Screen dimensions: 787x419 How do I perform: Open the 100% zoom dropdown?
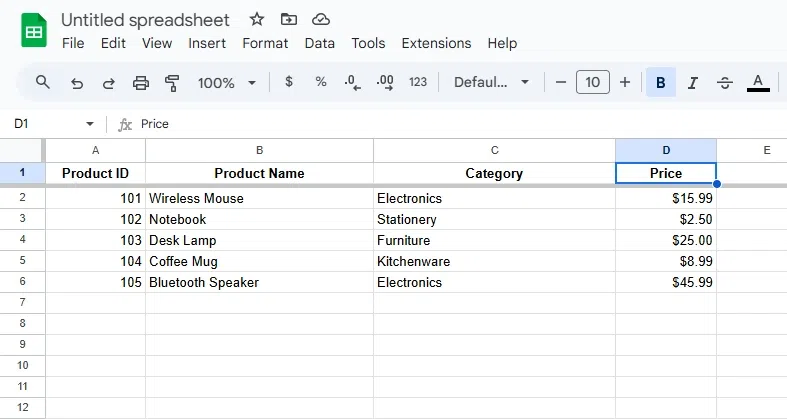[227, 82]
